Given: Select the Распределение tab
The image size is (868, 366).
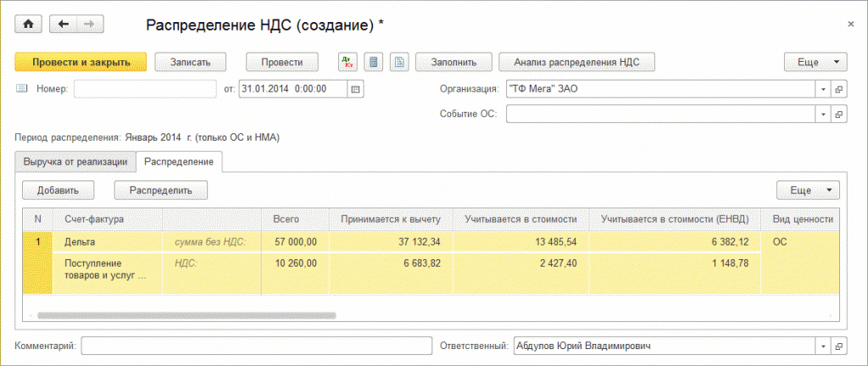Looking at the screenshot, I should tap(178, 161).
